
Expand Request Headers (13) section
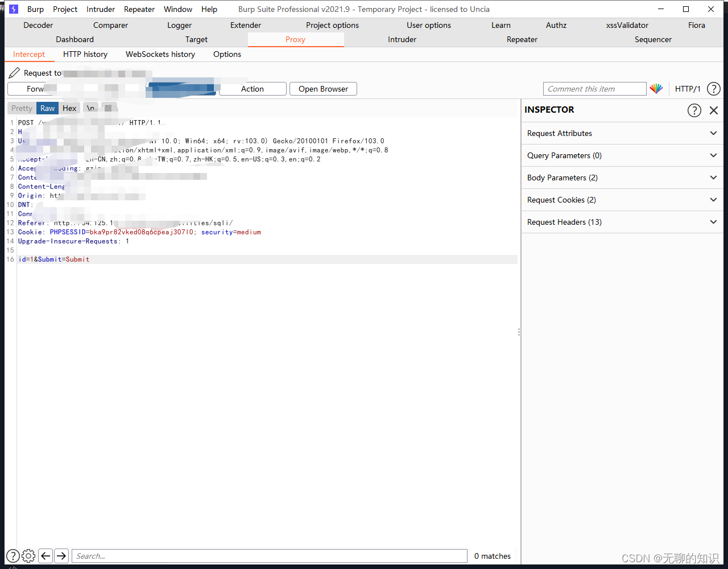pyautogui.click(x=622, y=222)
